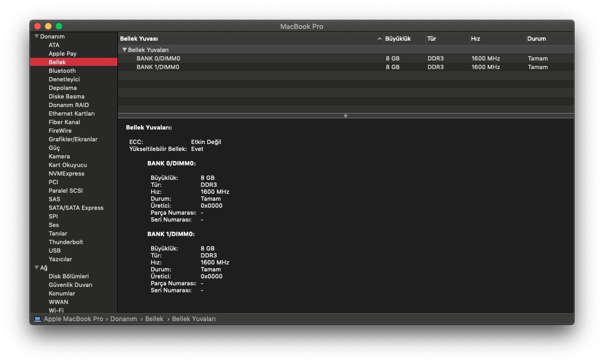Click Tamam status in BANK 1/DIMM0 row

click(538, 67)
